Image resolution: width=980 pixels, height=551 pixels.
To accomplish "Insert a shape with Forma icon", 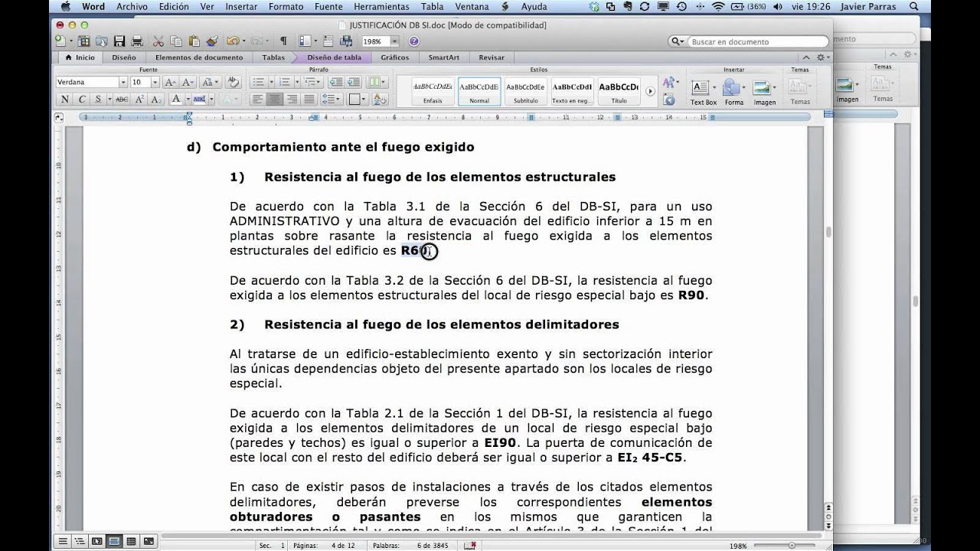I will tap(733, 92).
